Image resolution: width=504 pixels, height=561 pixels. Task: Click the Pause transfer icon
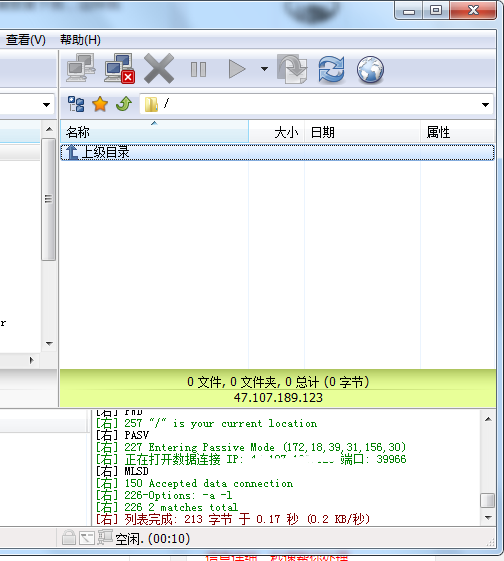pos(199,69)
